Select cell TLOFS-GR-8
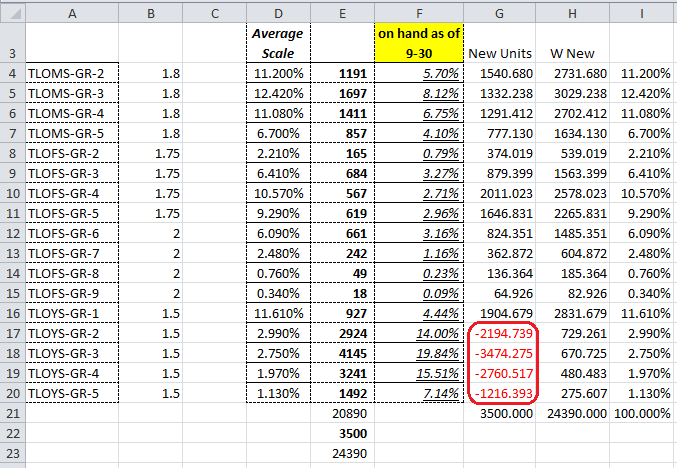The width and height of the screenshot is (678, 468). click(72, 273)
